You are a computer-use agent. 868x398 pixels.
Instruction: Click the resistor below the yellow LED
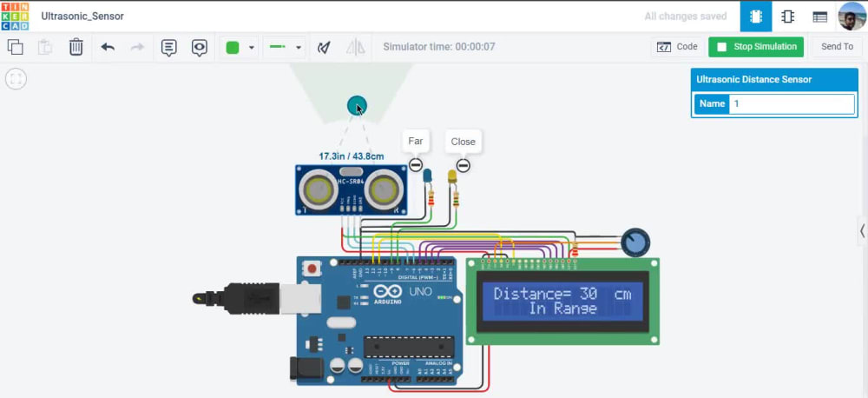(x=456, y=198)
